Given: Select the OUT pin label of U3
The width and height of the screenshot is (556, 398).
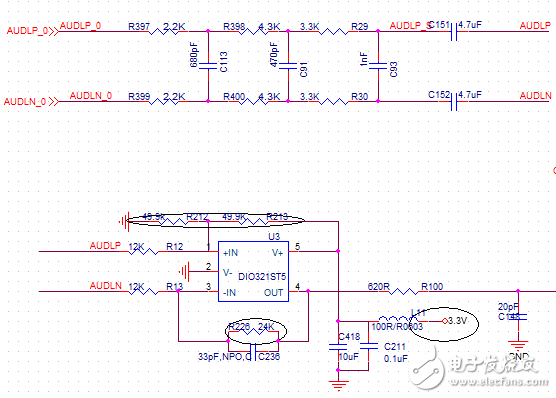Looking at the screenshot, I should pos(273,293).
